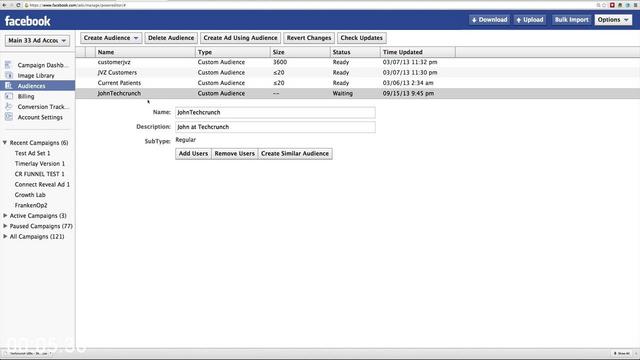Click the Campaign Dashboard sidebar icon
Viewport: 640px width, 360px height.
[x=8, y=65]
